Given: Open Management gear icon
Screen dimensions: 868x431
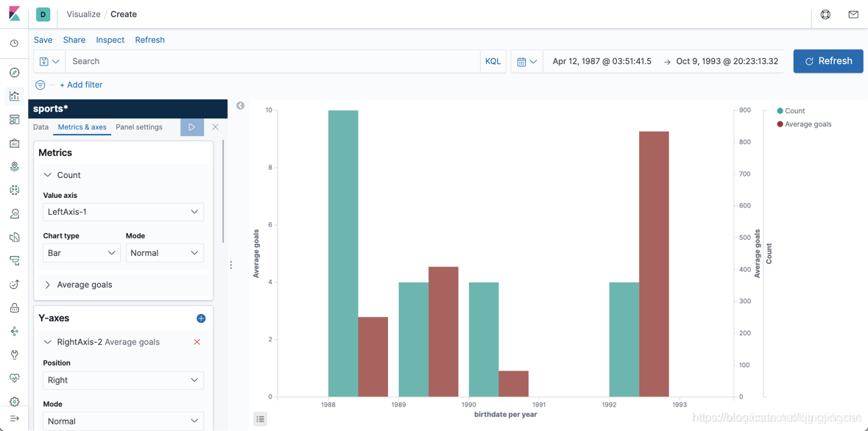Looking at the screenshot, I should coord(15,402).
